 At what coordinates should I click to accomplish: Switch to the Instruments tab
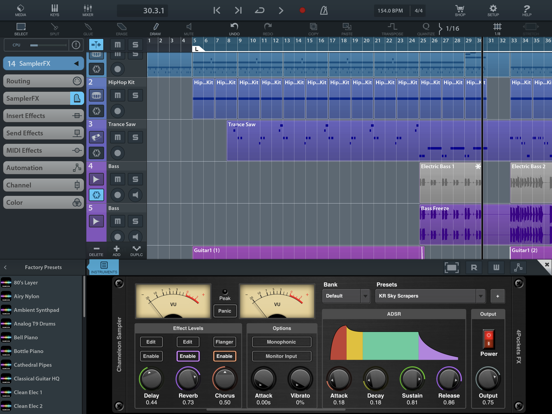coord(104,267)
